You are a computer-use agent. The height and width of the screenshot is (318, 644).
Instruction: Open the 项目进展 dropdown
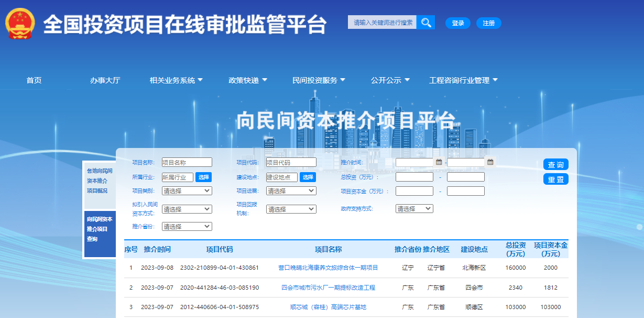click(x=291, y=191)
